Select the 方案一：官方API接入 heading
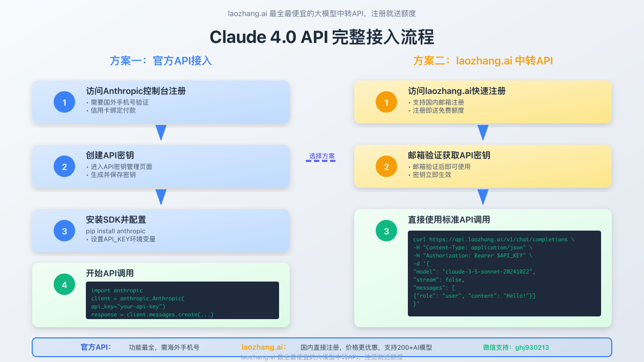This screenshot has height=362, width=644. point(161,61)
